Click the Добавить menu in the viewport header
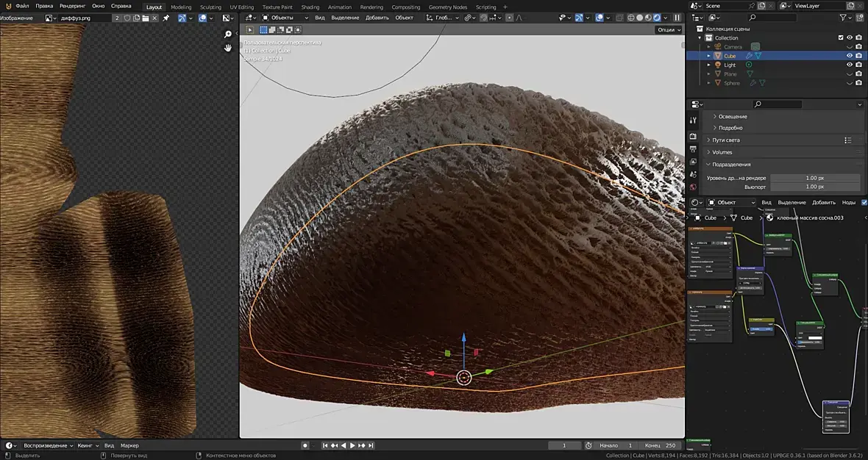This screenshot has height=460, width=868. [377, 18]
